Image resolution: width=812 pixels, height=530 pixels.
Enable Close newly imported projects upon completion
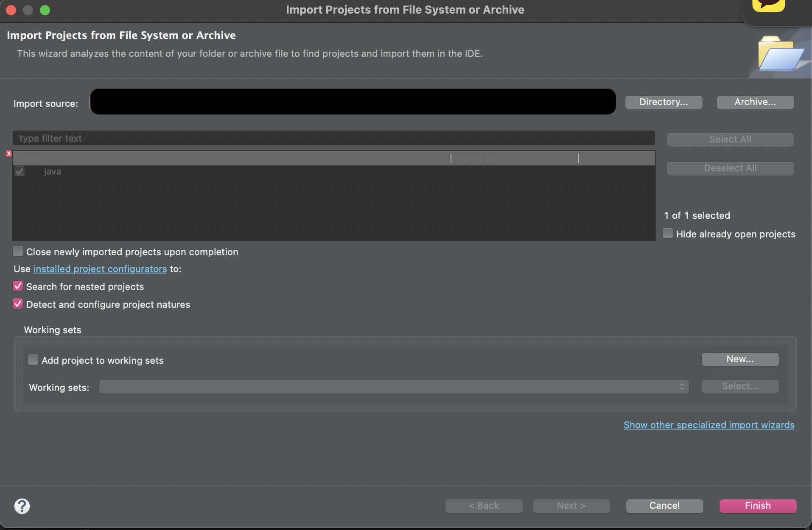click(18, 251)
